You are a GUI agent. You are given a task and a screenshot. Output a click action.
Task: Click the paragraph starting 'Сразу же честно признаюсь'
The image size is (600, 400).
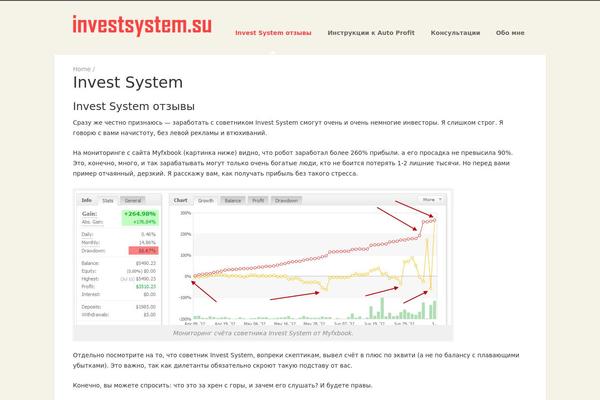tap(288, 128)
